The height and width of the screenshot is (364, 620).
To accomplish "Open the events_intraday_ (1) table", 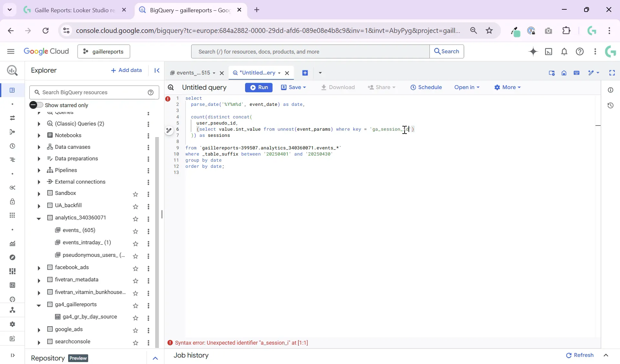I will [x=87, y=243].
